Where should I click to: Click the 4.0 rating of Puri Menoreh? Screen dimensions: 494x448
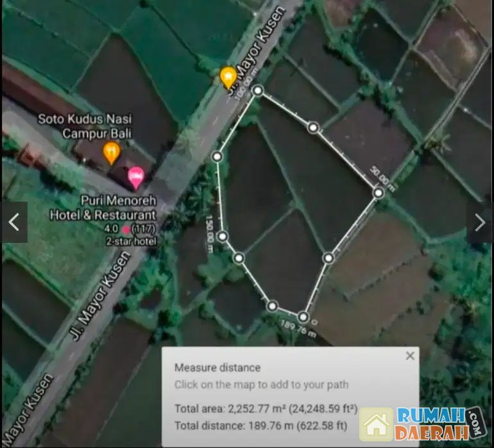[114, 229]
